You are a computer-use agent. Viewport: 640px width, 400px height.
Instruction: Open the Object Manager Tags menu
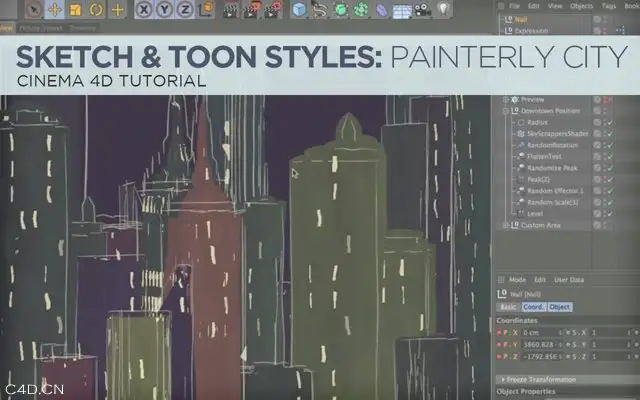(609, 6)
